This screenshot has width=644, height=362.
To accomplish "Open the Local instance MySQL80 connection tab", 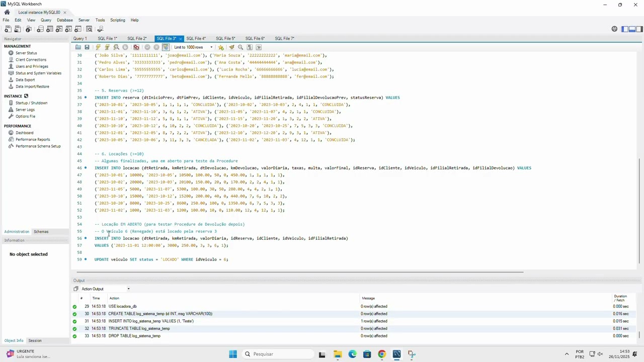I will coord(39,12).
